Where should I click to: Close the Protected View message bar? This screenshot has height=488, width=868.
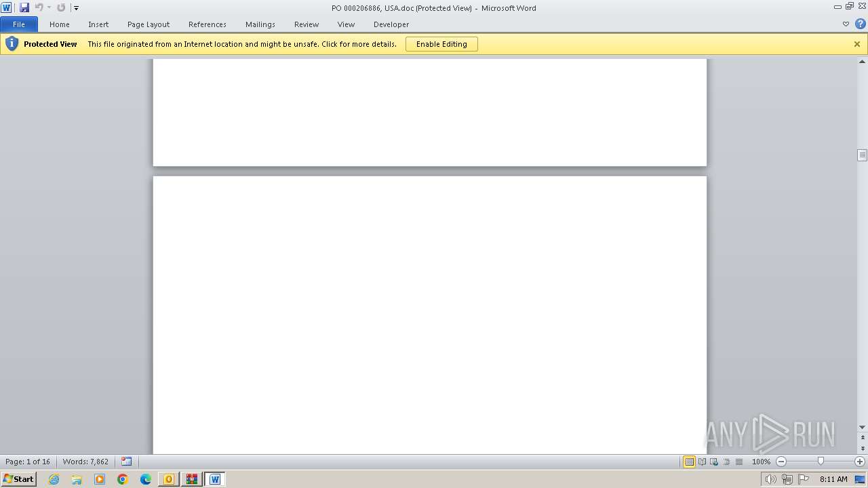[857, 44]
